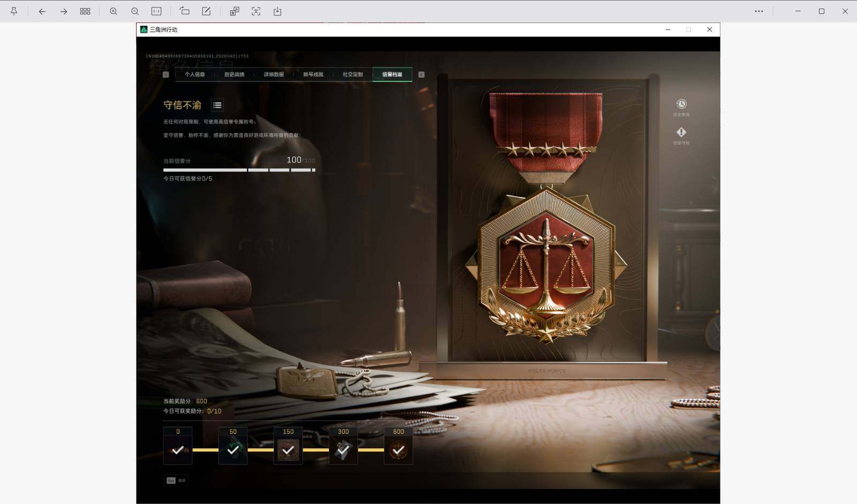
Task: Click the Esc back button
Action: [x=176, y=480]
